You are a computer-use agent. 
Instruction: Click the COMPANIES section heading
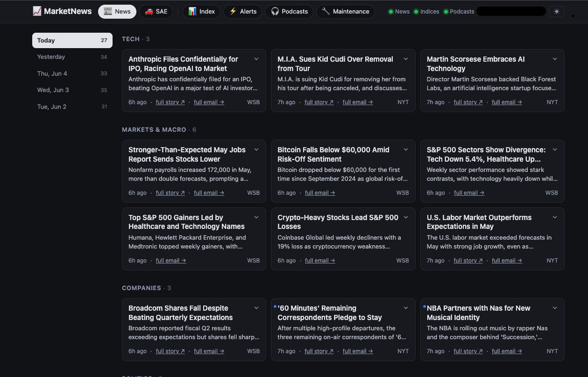pyautogui.click(x=142, y=288)
